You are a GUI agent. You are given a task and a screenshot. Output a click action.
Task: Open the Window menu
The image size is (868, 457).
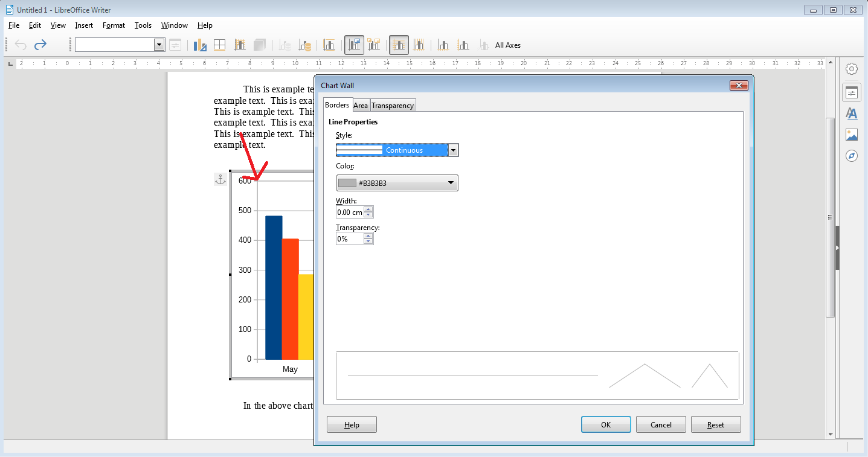pyautogui.click(x=174, y=25)
